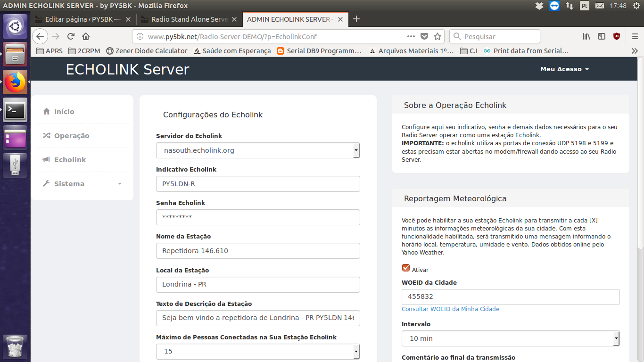644x362 pixels.
Task: Open Files manager in launcher
Action: [15, 54]
